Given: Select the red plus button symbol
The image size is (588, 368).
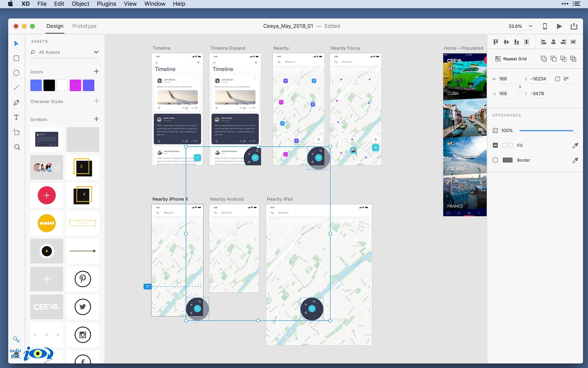Looking at the screenshot, I should coord(47,195).
